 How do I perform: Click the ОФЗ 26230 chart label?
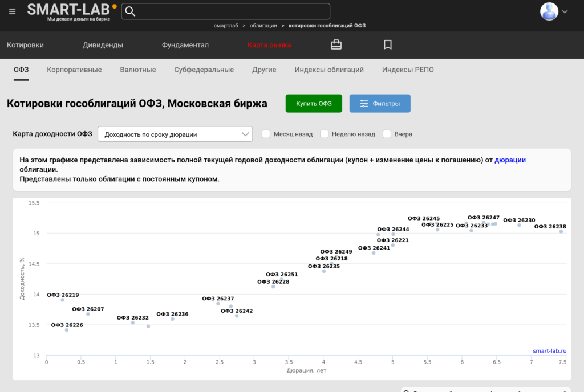pyautogui.click(x=519, y=220)
